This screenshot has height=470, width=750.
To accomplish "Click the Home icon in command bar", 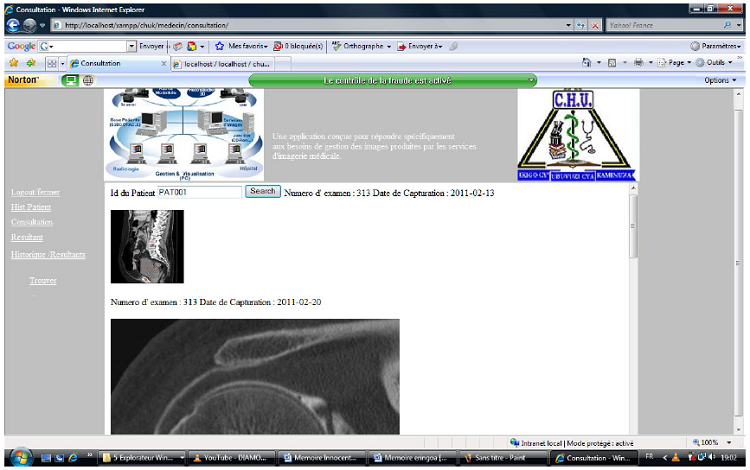I will 587,63.
